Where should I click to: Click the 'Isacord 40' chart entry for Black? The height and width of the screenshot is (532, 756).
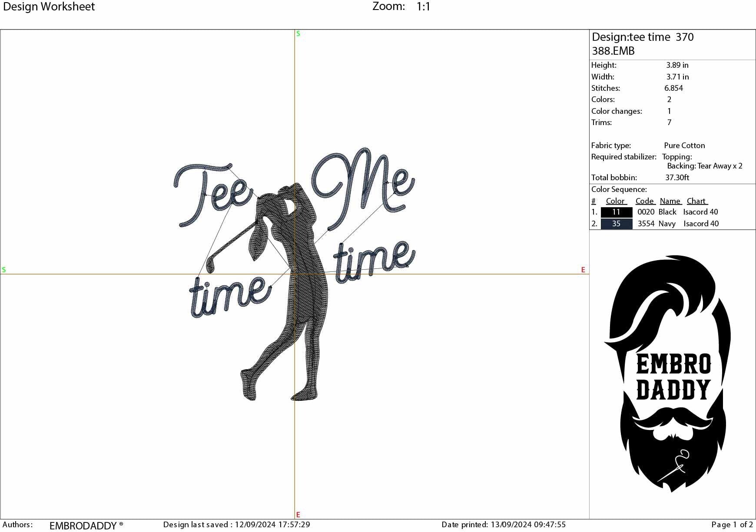(x=700, y=212)
